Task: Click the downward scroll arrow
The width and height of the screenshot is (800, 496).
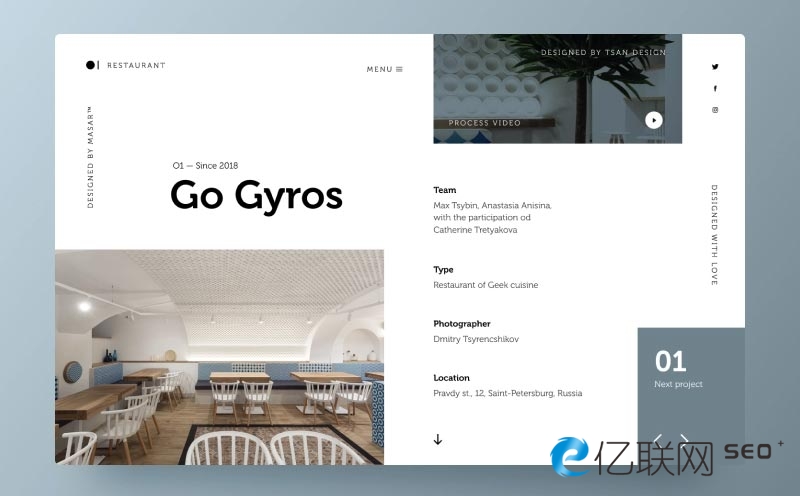Action: click(x=438, y=439)
